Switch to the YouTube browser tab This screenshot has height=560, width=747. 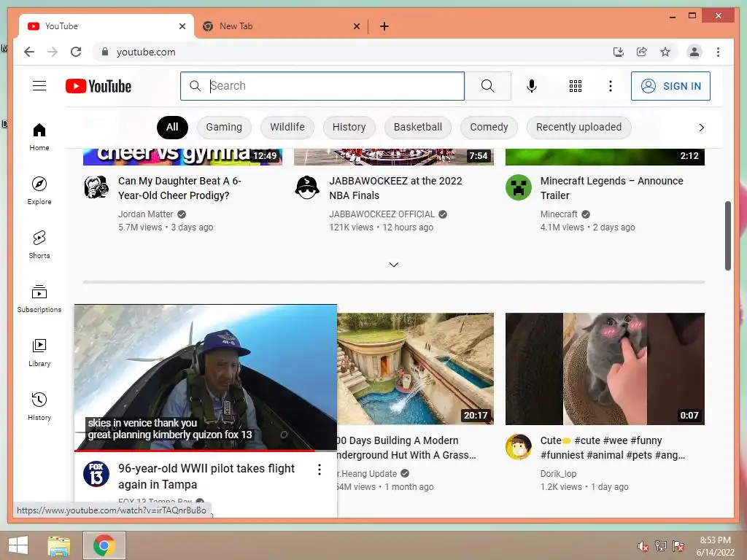point(106,26)
